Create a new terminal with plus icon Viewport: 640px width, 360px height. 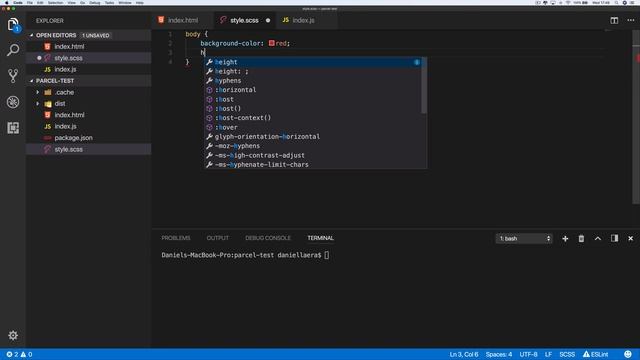(565, 238)
